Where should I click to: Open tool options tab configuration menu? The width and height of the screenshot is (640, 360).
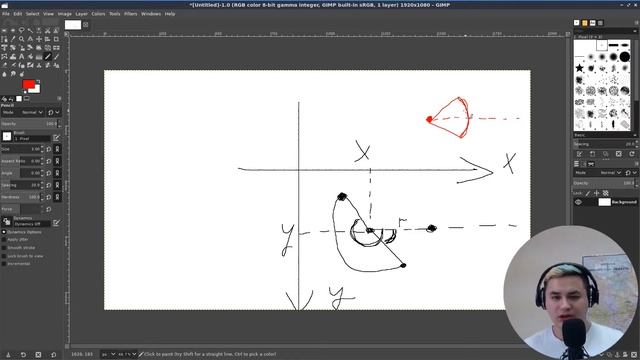coord(59,98)
